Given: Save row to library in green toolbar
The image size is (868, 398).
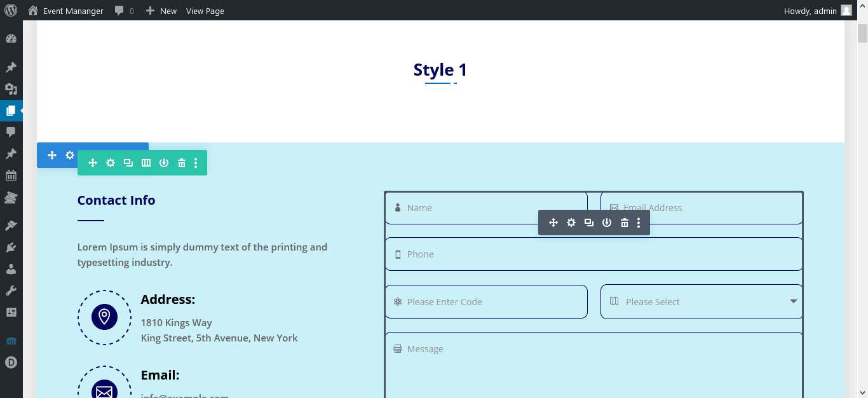Looking at the screenshot, I should 164,163.
